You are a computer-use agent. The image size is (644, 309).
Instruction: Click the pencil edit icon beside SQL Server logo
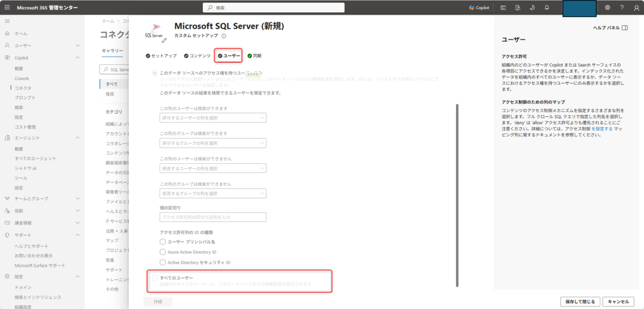(x=164, y=40)
